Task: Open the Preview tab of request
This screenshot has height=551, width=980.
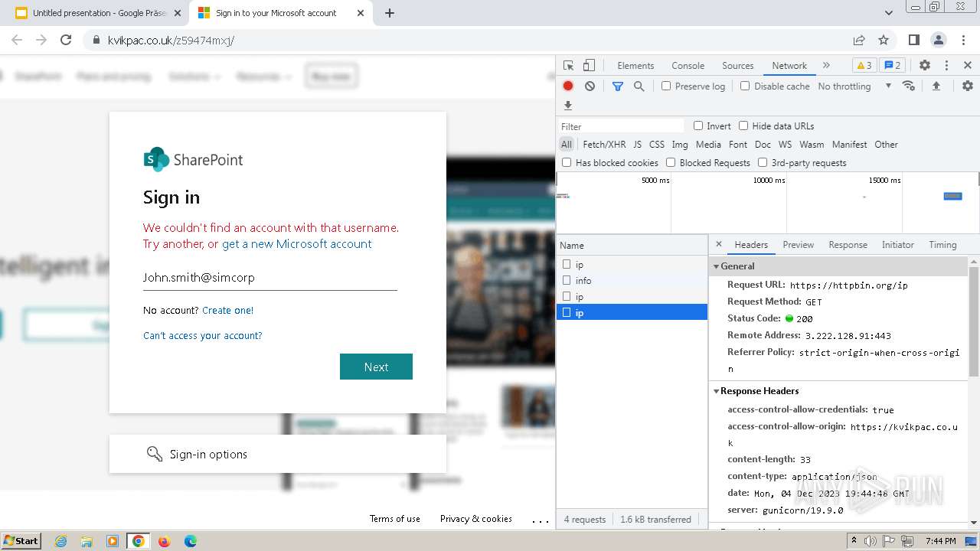Action: click(798, 245)
